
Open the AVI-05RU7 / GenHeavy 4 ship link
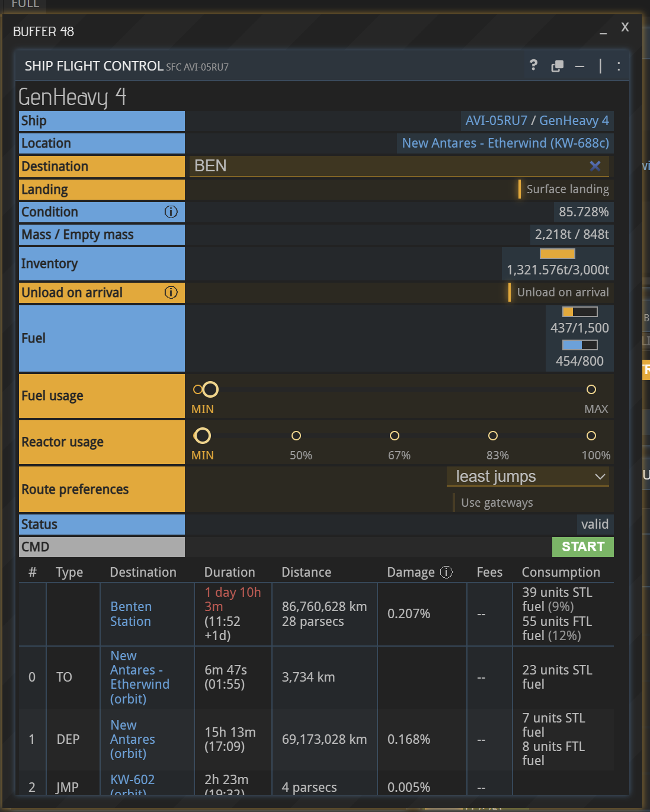pos(537,121)
